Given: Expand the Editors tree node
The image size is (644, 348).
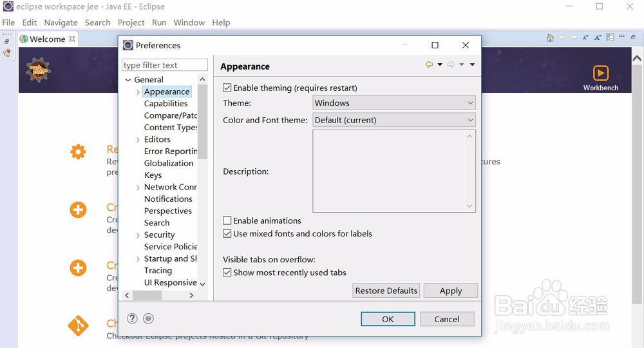Looking at the screenshot, I should tap(138, 140).
